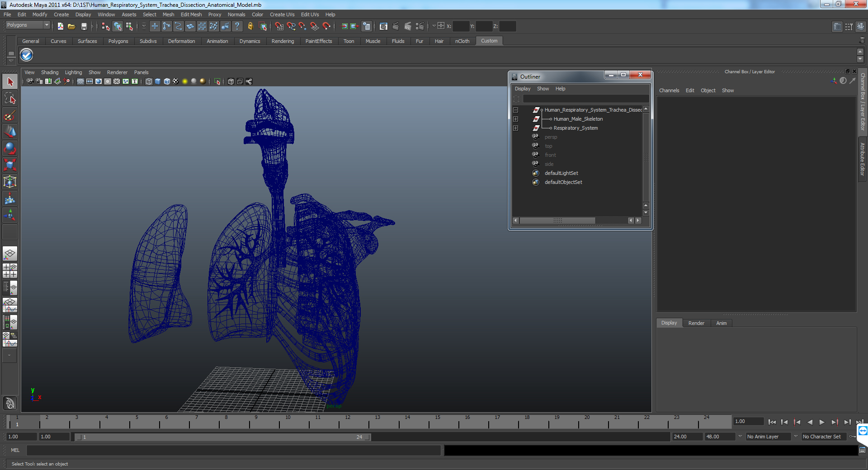868x470 pixels.
Task: Go to start of playback range
Action: 772,422
